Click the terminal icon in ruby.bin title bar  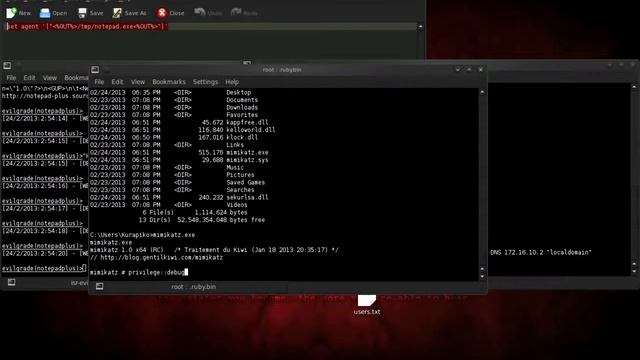coord(95,70)
